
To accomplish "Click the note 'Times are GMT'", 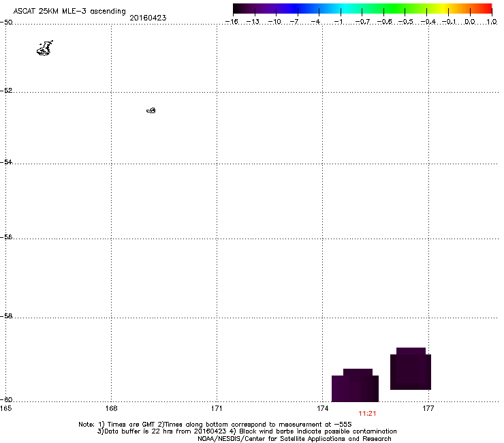I will coord(127,425).
